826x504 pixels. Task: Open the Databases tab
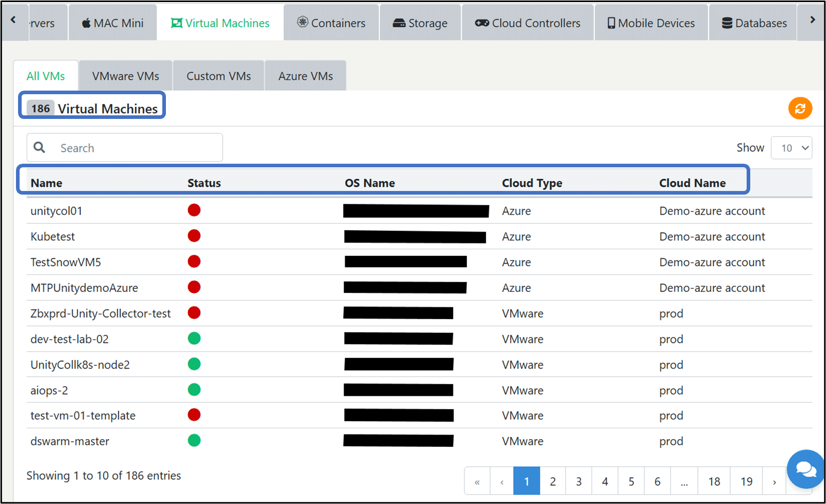(754, 23)
